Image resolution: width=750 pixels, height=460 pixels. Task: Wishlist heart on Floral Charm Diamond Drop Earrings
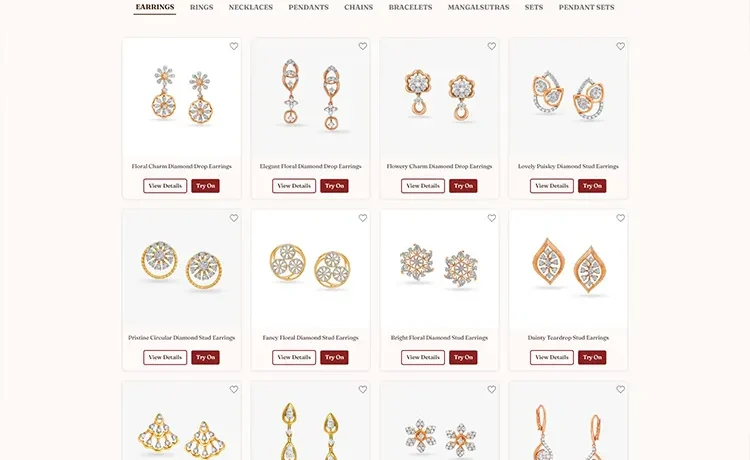pos(234,46)
